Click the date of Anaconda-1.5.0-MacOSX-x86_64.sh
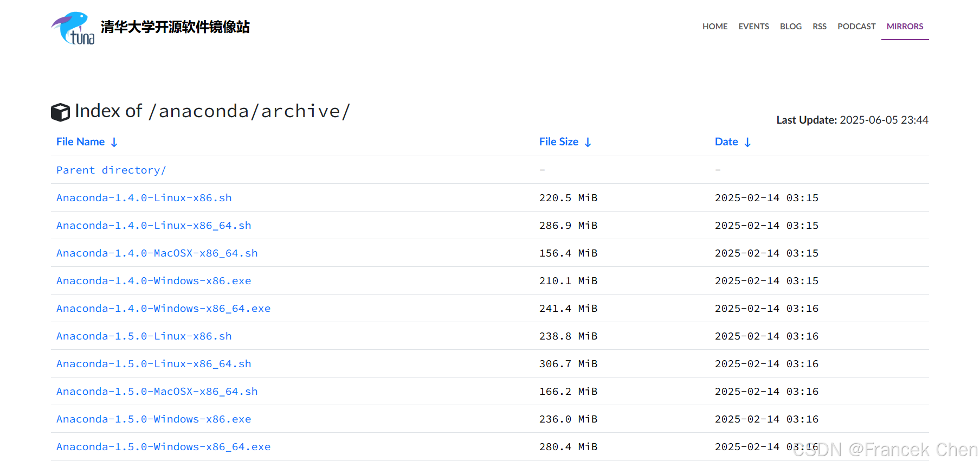Viewport: 980px width, 467px height. [766, 392]
